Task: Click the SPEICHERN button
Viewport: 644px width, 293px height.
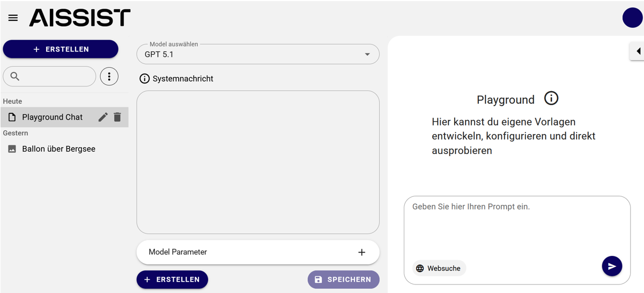Action: coord(343,280)
